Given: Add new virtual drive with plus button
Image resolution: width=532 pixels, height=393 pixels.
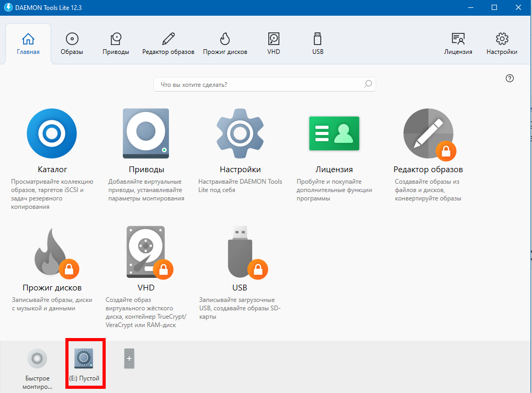Looking at the screenshot, I should point(129,358).
